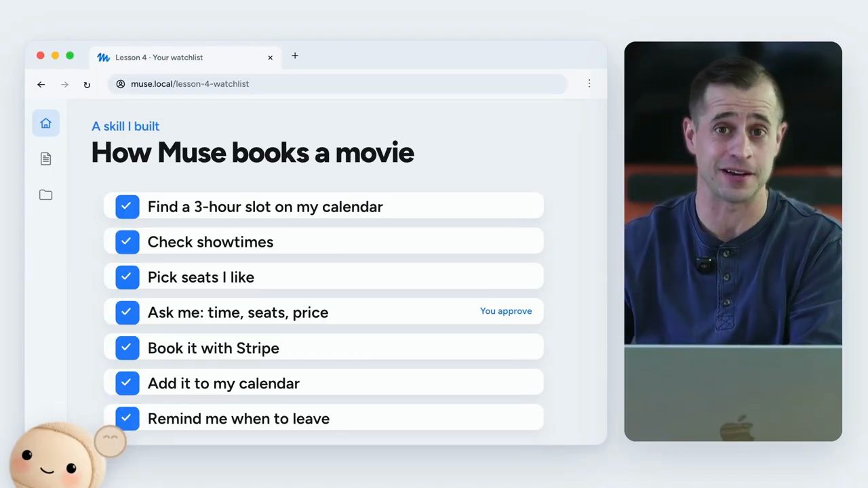Viewport: 868px width, 488px height.
Task: Click the 'Book it with Stripe' text
Action: [x=214, y=348]
